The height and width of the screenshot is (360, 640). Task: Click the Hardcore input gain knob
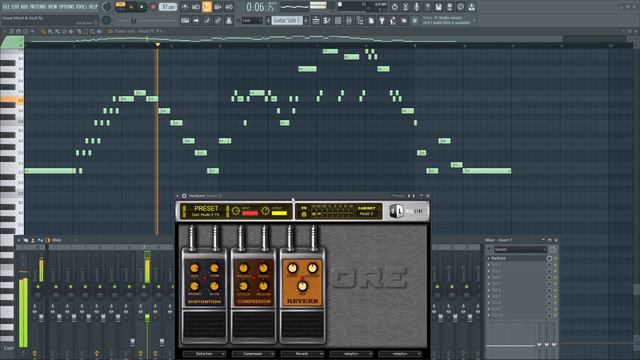(x=236, y=211)
